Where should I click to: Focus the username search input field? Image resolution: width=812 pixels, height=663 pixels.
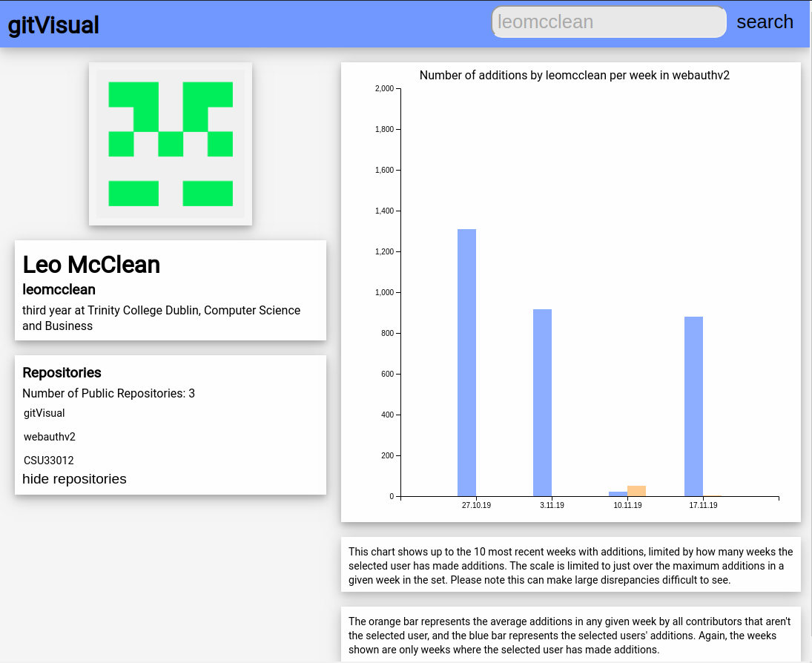609,22
